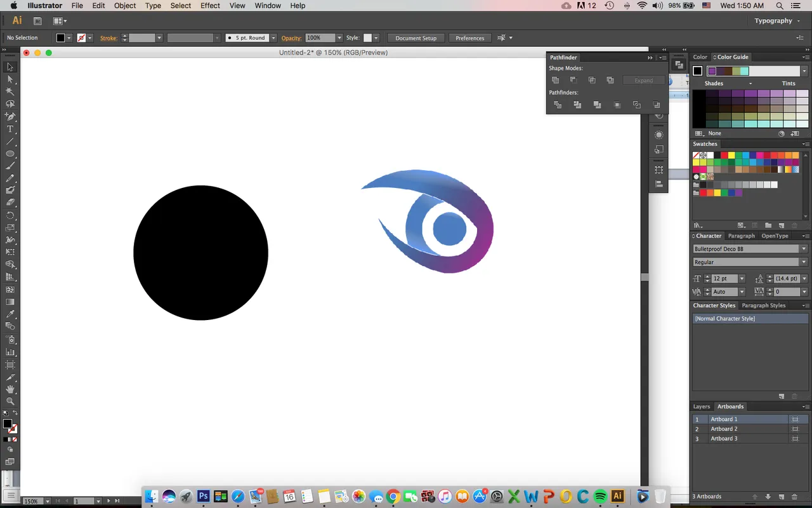Click Merge pathfinder icon
The height and width of the screenshot is (508, 812).
(x=597, y=105)
